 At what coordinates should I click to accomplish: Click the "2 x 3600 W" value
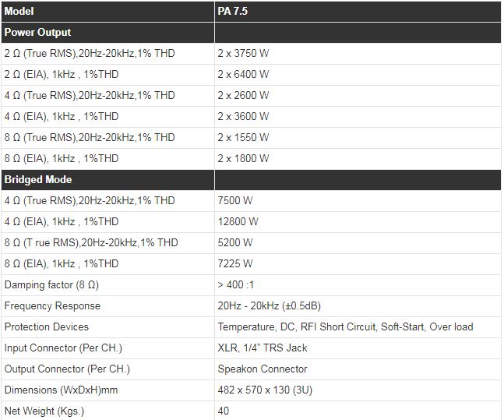243,117
